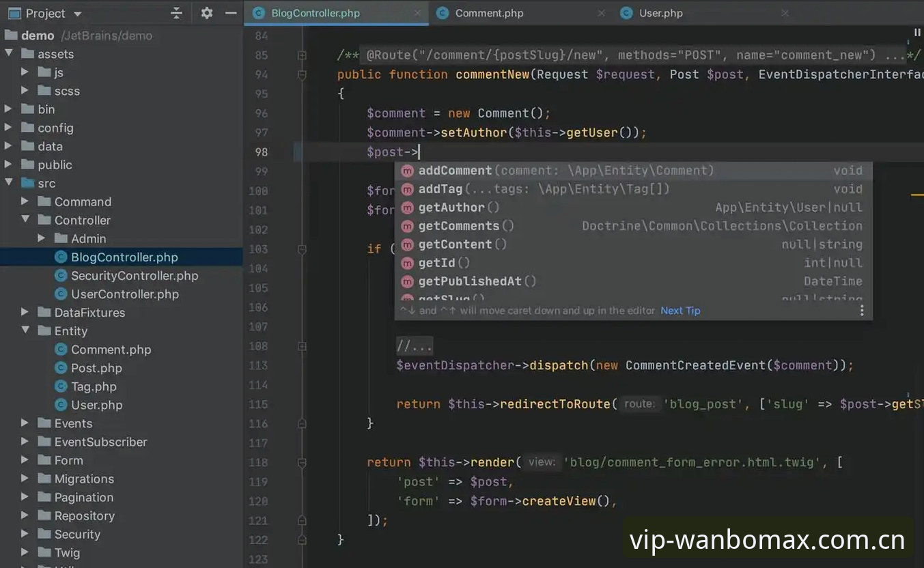924x568 pixels.
Task: Expand the js folder
Action: click(25, 72)
